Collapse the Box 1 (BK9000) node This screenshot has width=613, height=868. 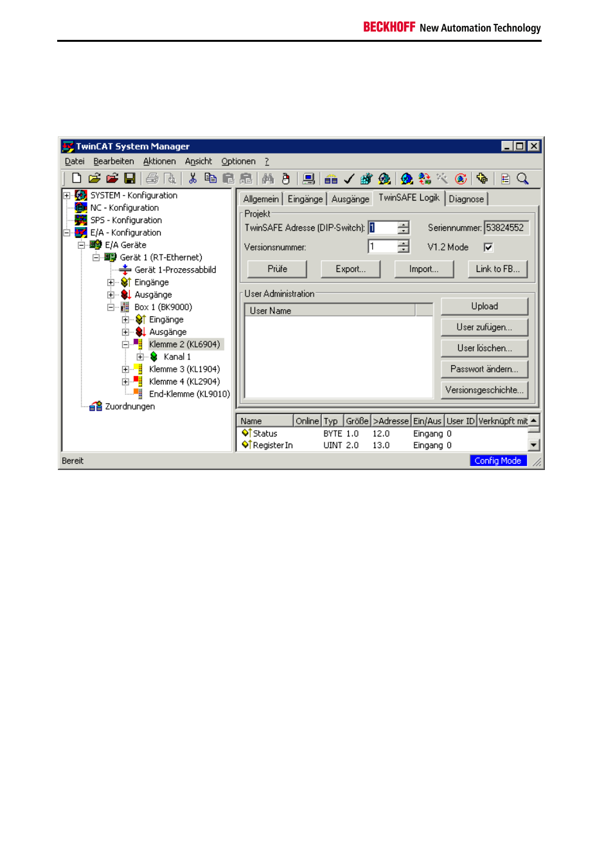click(111, 307)
